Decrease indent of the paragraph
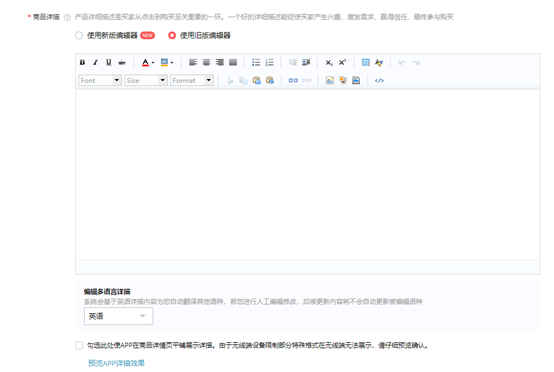 (293, 63)
